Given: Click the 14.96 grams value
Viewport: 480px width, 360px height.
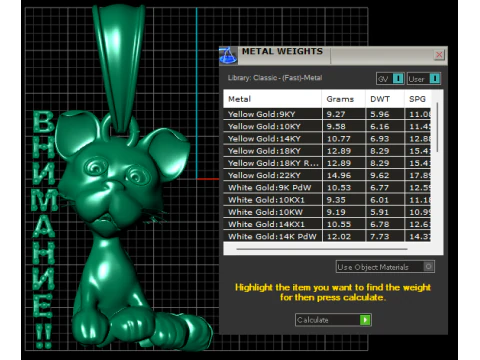Looking at the screenshot, I should (339, 175).
